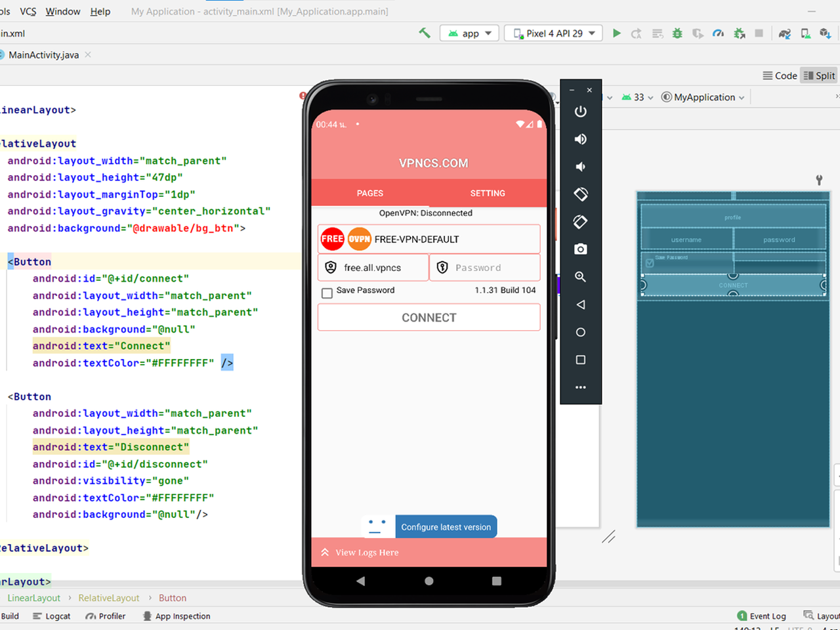Open the MyApplication theme dropdown
The width and height of the screenshot is (840, 630).
(703, 97)
